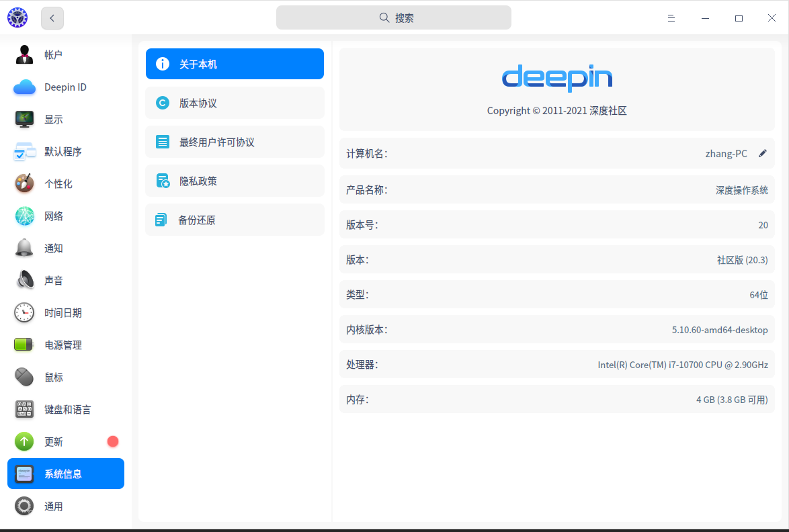Click kernel value 5.10.60-amd64-desktop
Screen dimensions: 789x532
(720, 330)
